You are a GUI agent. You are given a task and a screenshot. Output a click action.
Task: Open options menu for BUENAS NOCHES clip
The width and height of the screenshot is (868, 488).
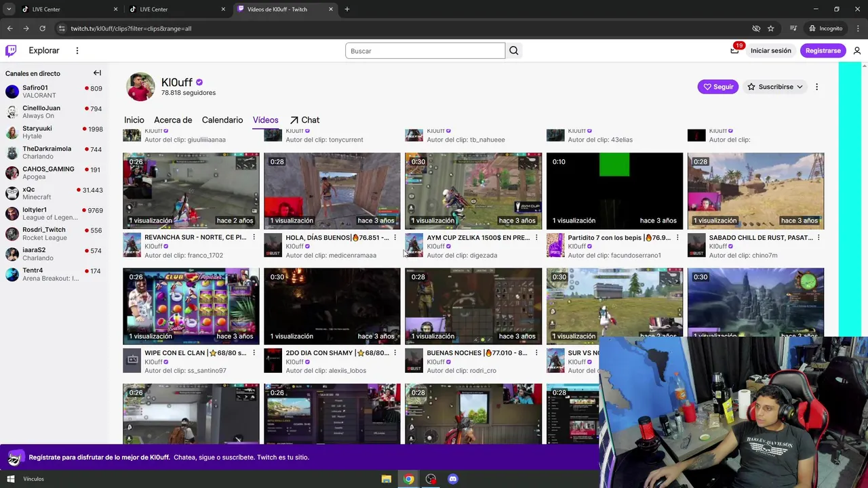click(x=536, y=352)
